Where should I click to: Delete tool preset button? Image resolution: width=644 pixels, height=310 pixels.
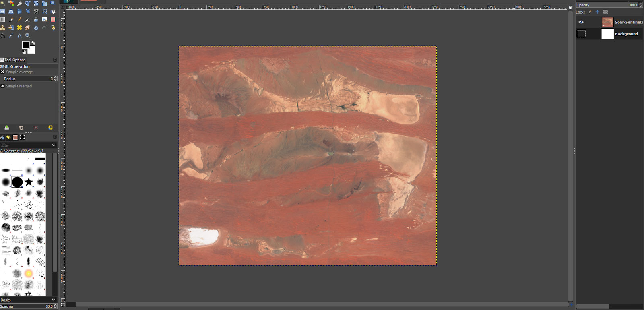point(36,128)
